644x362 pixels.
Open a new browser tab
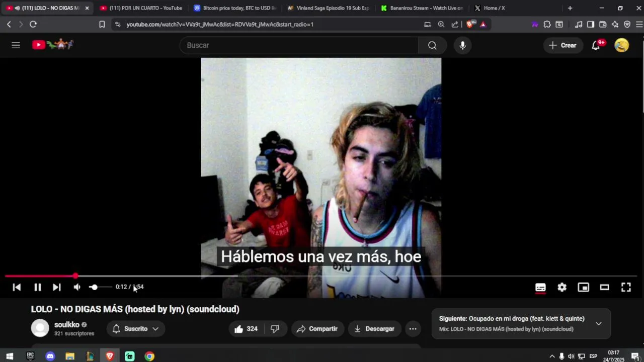570,8
